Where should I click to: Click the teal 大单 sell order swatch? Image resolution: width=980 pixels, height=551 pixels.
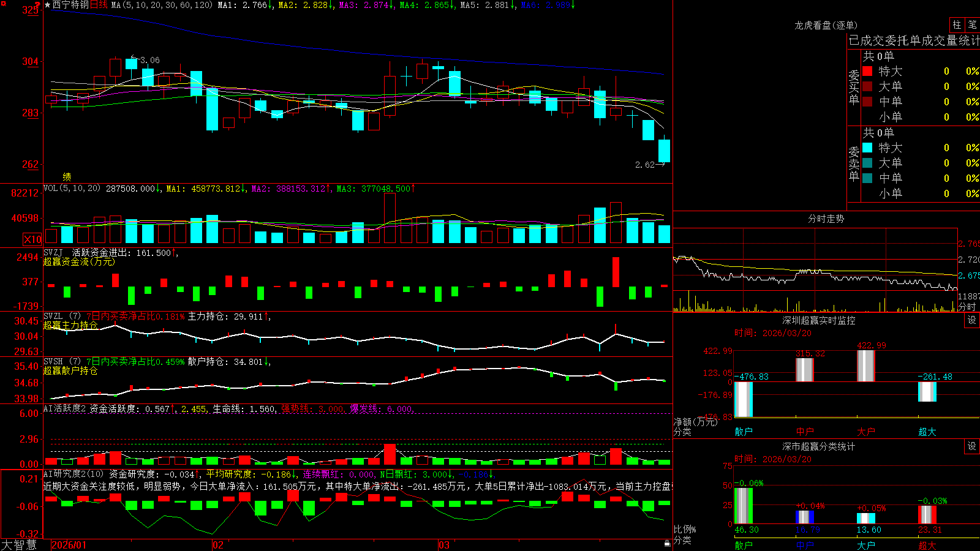867,163
